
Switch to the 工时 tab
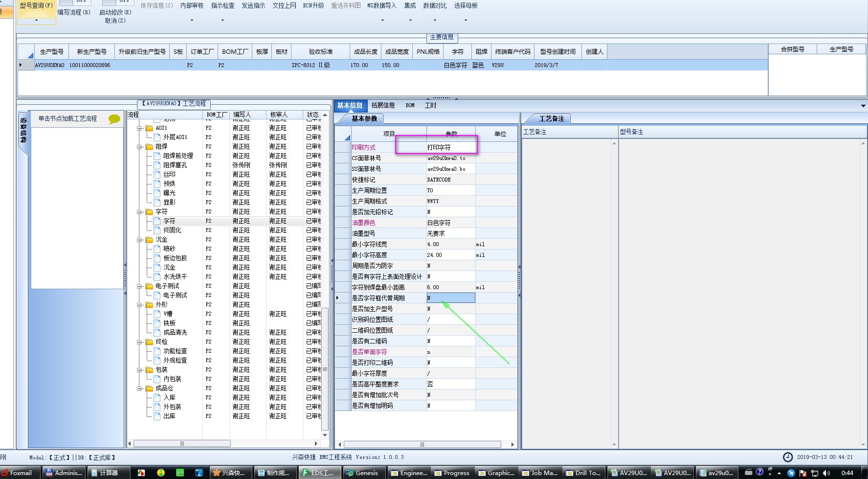coord(430,105)
